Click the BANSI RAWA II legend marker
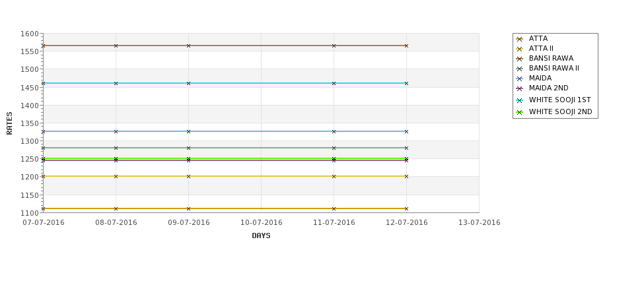 click(x=520, y=69)
